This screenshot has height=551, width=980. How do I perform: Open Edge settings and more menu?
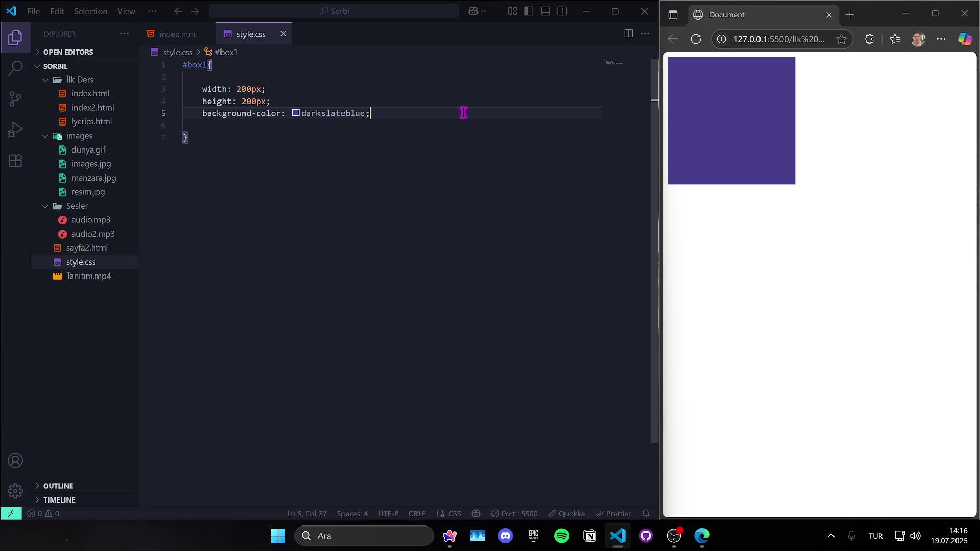click(x=941, y=39)
